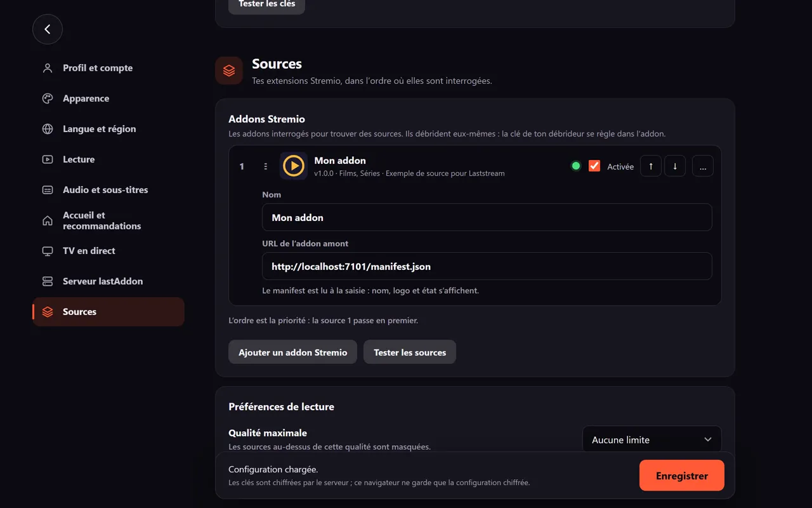Click the Lecture play icon in sidebar
The height and width of the screenshot is (508, 812).
click(x=48, y=159)
